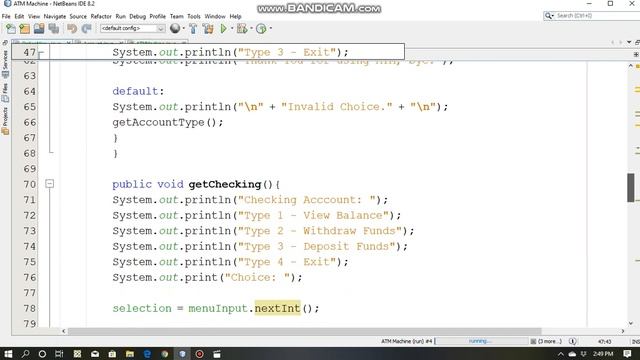Open the Debug menu
This screenshot has height=360, width=640.
click(138, 16)
